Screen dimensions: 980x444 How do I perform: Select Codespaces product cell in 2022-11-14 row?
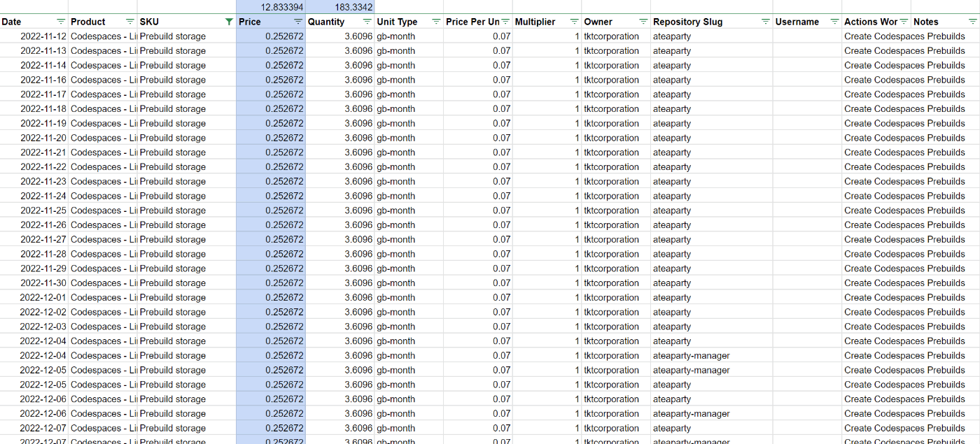coord(103,65)
